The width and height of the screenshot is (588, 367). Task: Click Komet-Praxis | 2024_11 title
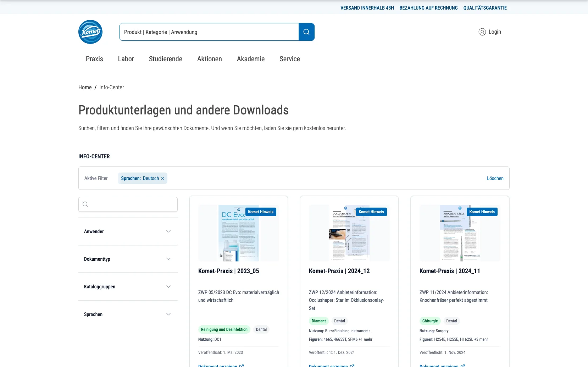pyautogui.click(x=450, y=271)
